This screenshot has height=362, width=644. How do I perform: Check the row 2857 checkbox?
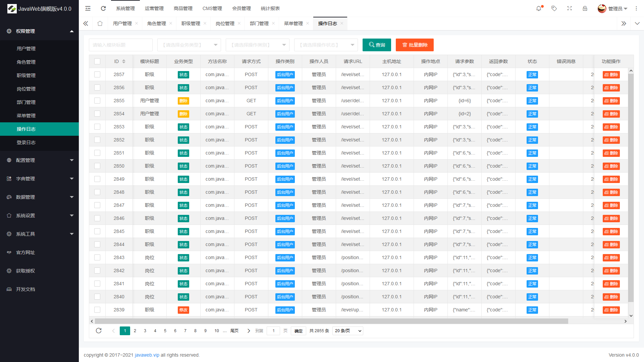[97, 74]
